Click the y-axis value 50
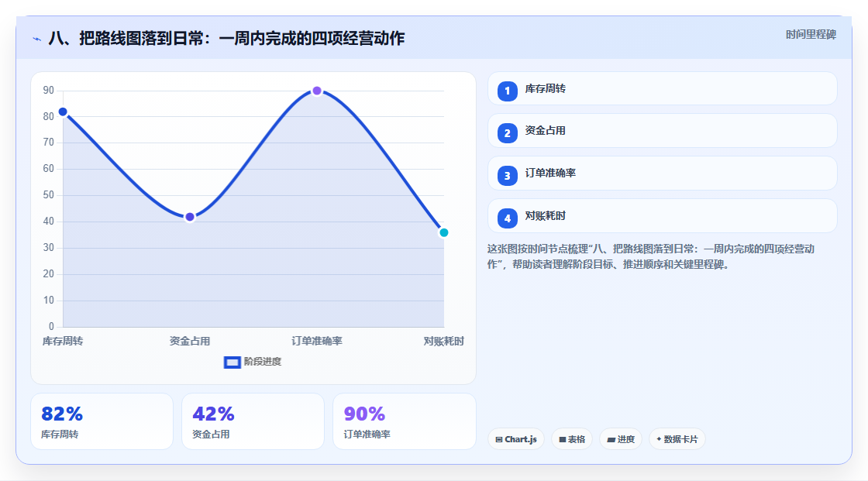Viewport: 868px width, 481px height. coord(49,195)
